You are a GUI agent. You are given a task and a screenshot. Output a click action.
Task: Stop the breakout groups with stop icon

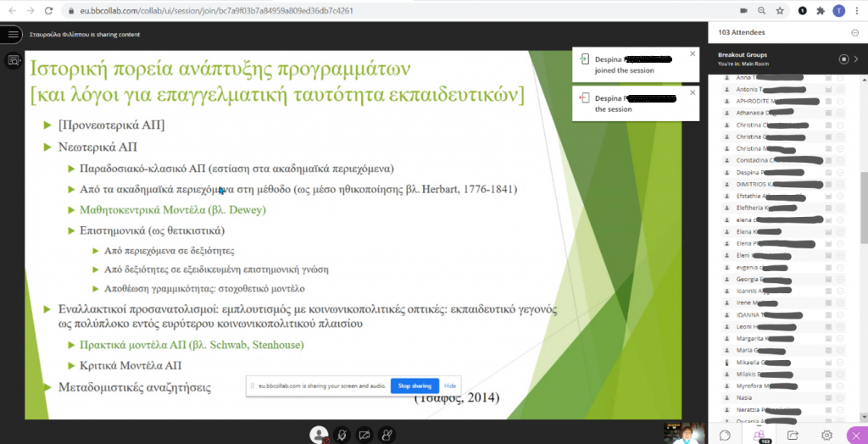[843, 58]
